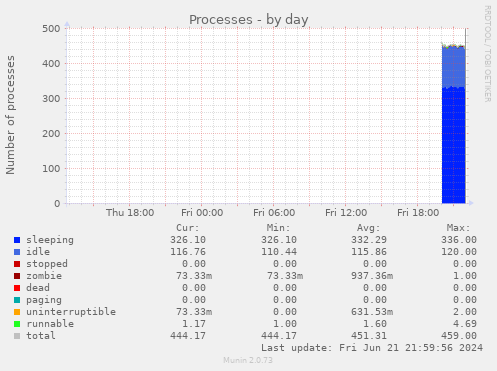Image resolution: width=497 pixels, height=371 pixels.
Task: Click sleeping max value 336.00
Action: click(x=459, y=240)
